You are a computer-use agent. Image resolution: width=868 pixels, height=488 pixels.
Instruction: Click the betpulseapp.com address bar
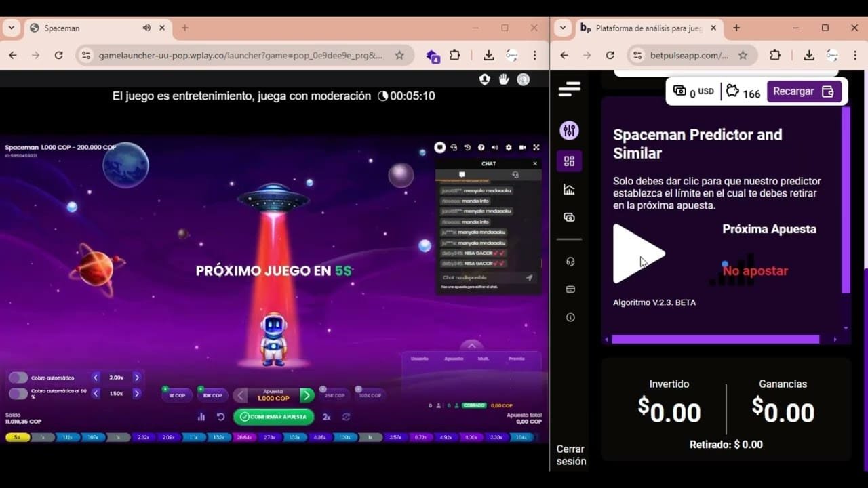point(689,56)
